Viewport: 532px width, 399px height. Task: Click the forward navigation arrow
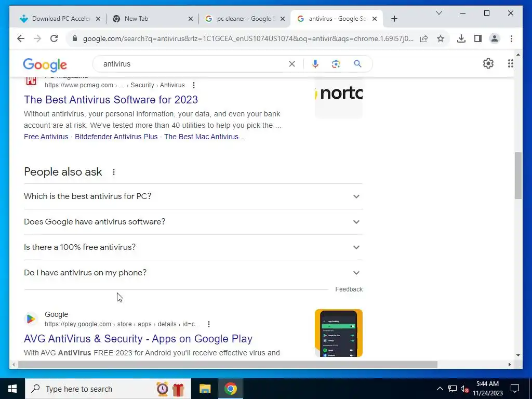coord(37,38)
